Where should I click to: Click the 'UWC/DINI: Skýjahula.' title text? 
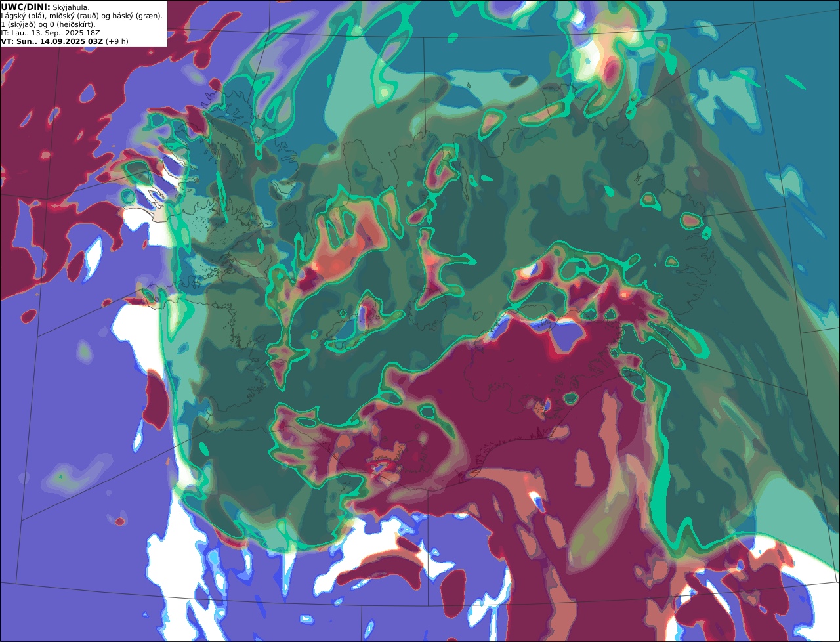(x=45, y=7)
